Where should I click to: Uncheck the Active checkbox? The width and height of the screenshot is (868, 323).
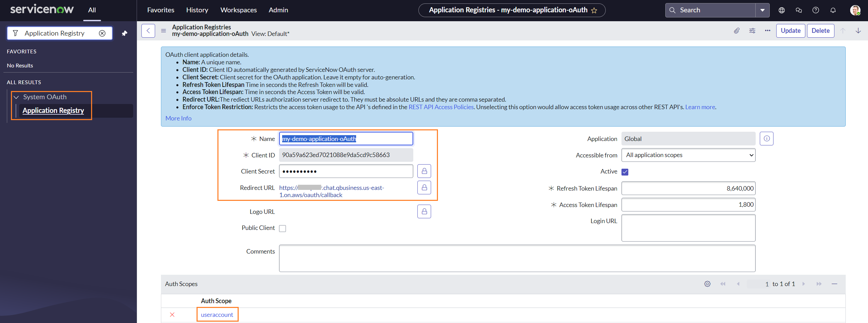(x=625, y=172)
